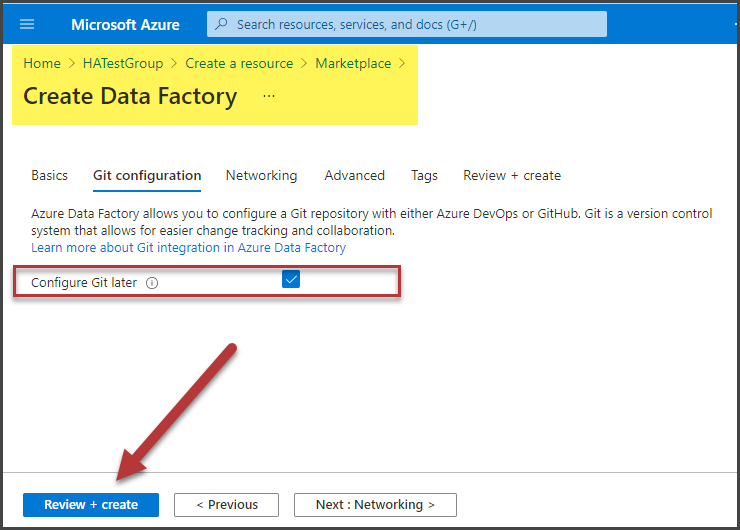Click the Configure Git later label

click(x=84, y=283)
